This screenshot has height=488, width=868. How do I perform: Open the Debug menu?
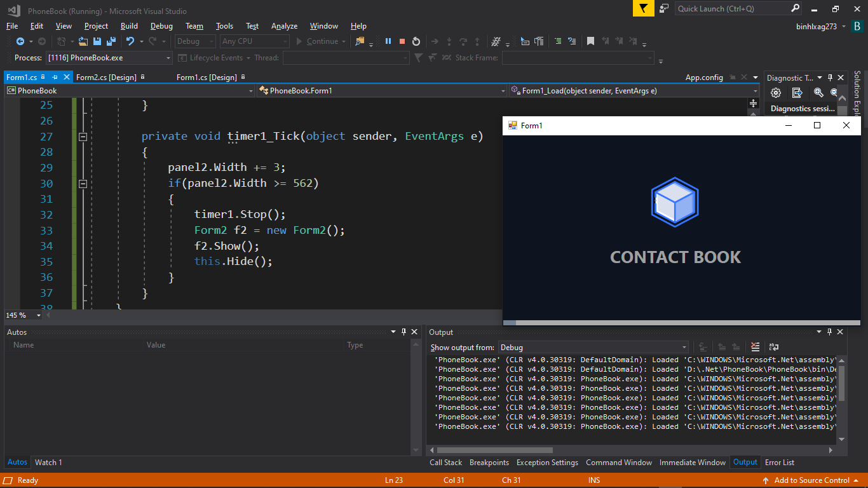161,26
